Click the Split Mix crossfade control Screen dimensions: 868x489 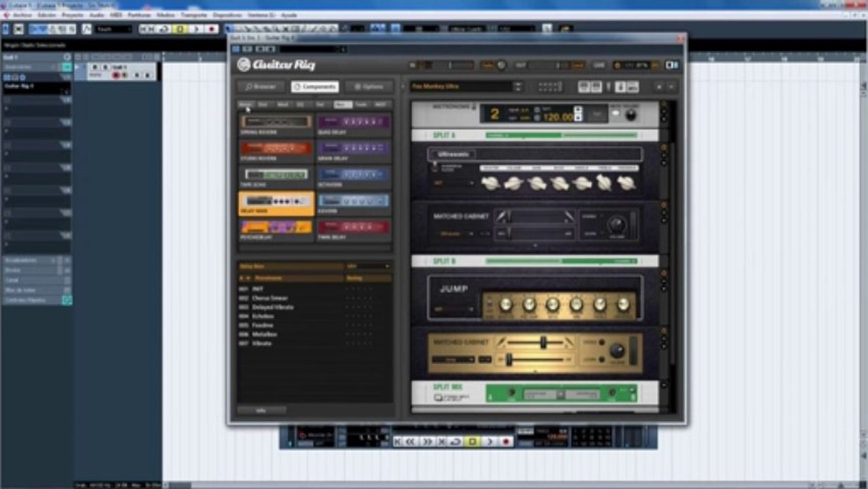coord(562,394)
